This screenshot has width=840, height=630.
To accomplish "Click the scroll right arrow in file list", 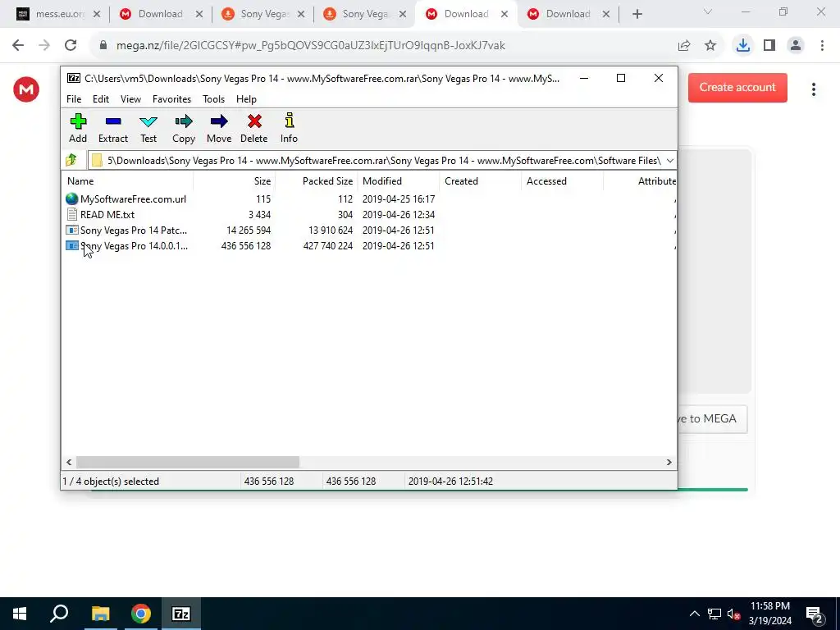I will point(669,462).
